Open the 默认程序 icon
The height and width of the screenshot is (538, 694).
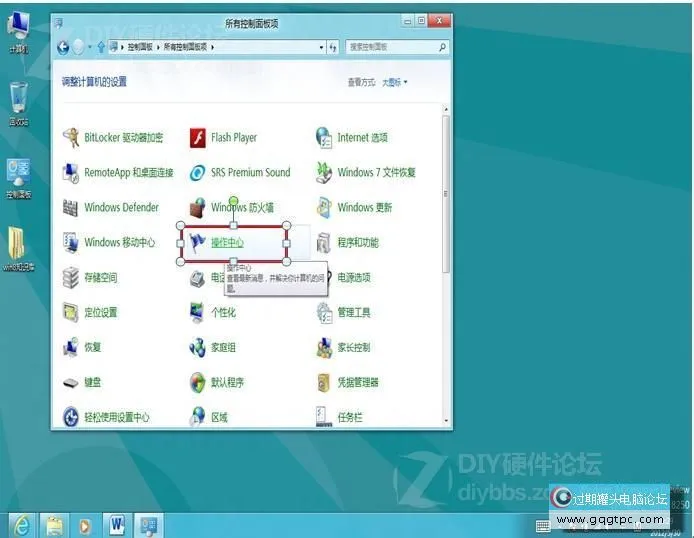[x=198, y=383]
